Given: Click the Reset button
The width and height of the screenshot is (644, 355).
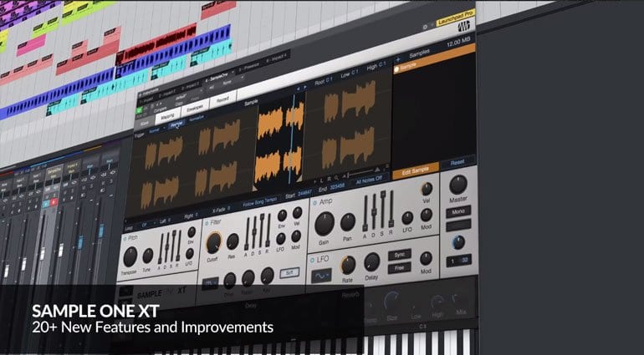Looking at the screenshot, I should coord(457,162).
